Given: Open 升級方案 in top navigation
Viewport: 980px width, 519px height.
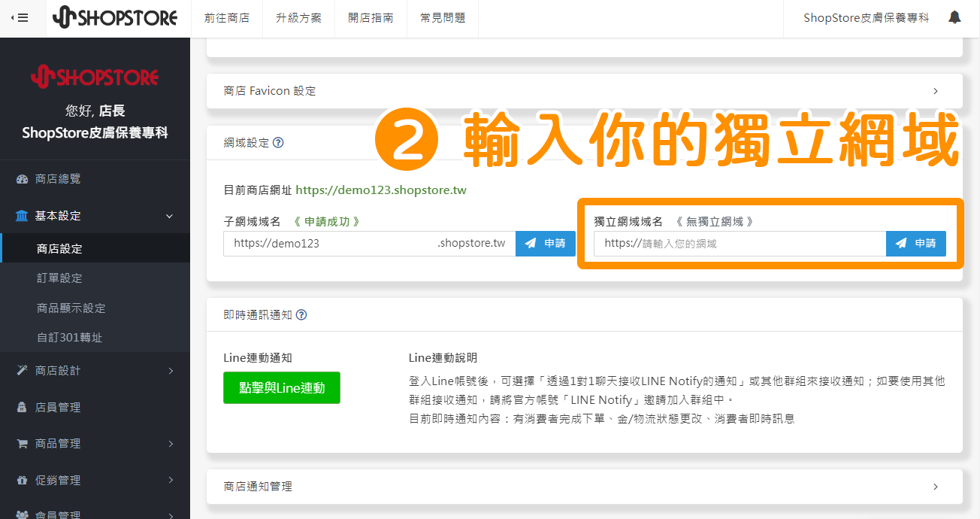Looking at the screenshot, I should tap(298, 17).
